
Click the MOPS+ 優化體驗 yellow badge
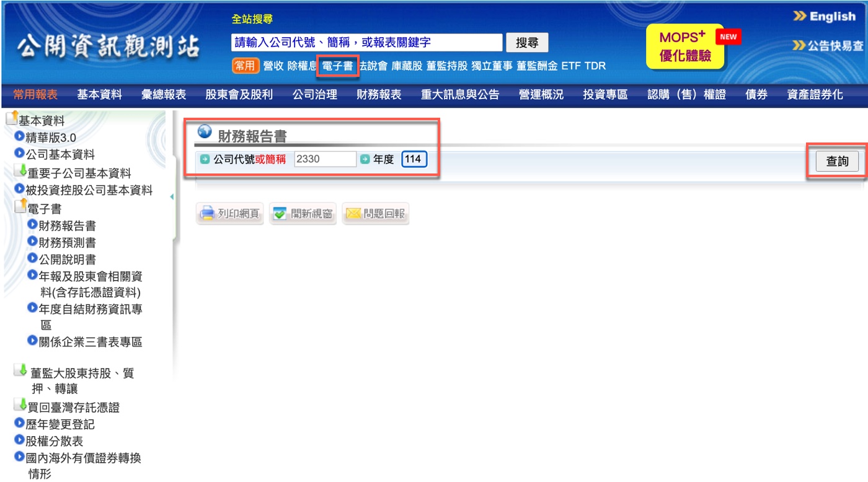[x=684, y=46]
